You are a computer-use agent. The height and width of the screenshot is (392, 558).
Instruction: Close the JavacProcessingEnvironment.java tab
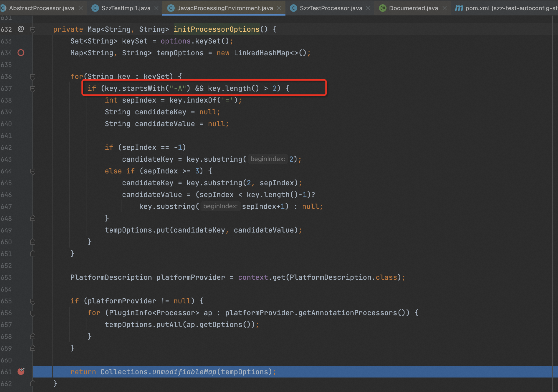pyautogui.click(x=279, y=8)
